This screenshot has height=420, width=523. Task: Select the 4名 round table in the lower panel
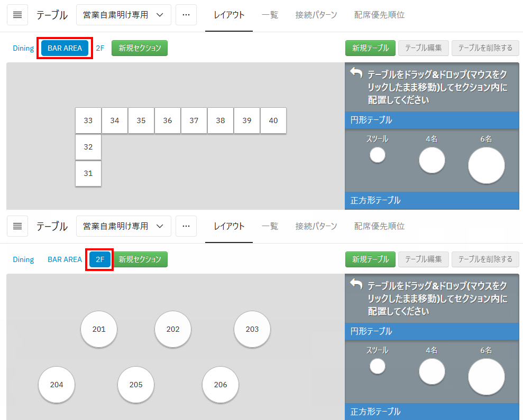432,372
